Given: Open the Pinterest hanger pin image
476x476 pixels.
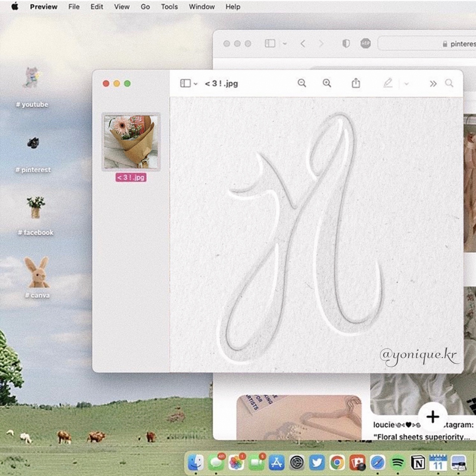Looking at the screenshot, I should [299, 417].
